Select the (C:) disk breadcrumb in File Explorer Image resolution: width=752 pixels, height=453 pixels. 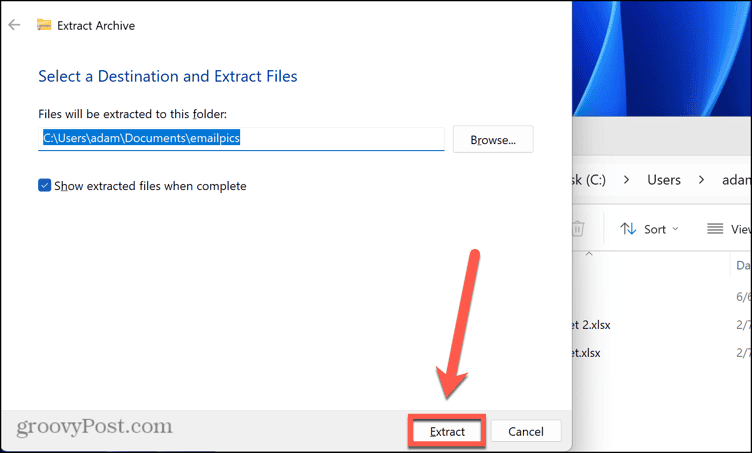pos(589,180)
